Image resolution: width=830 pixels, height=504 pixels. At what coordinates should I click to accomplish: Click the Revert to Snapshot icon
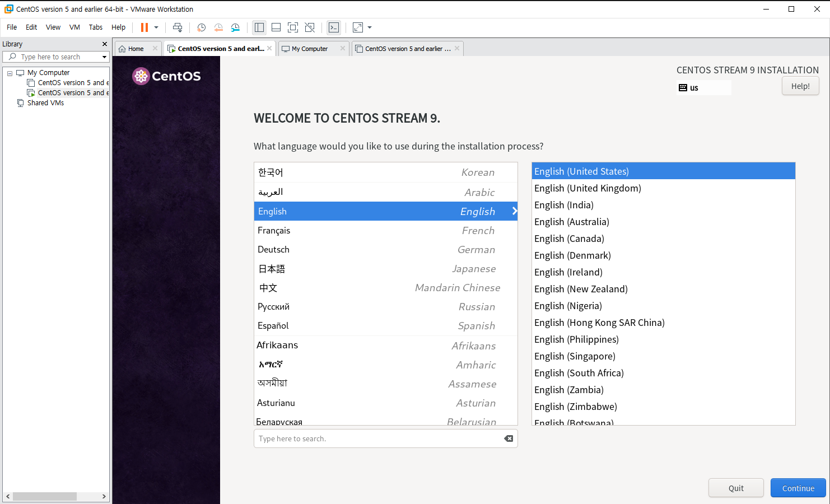218,27
